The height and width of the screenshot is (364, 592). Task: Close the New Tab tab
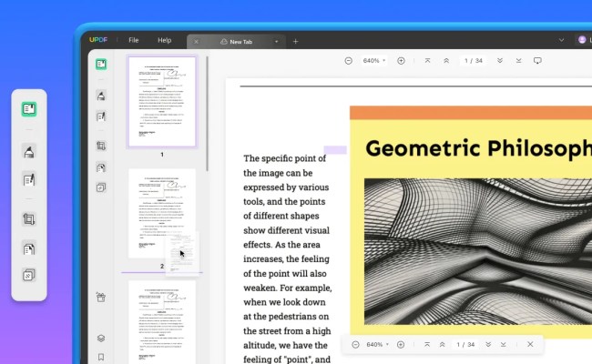coord(197,42)
